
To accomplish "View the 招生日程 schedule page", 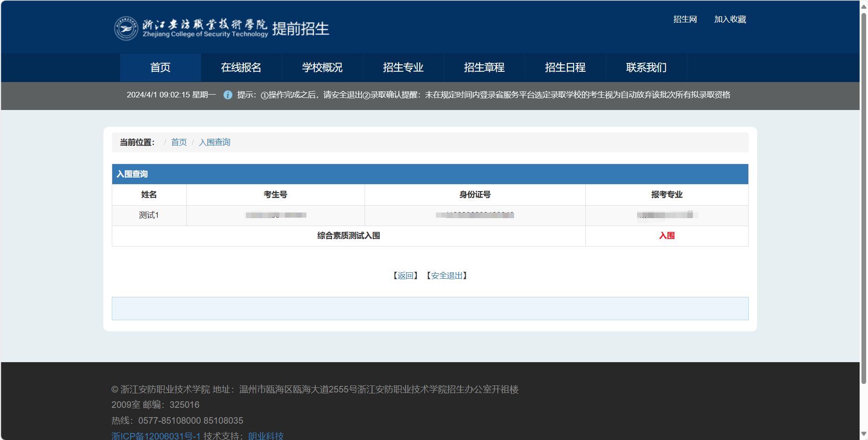I will pos(565,68).
